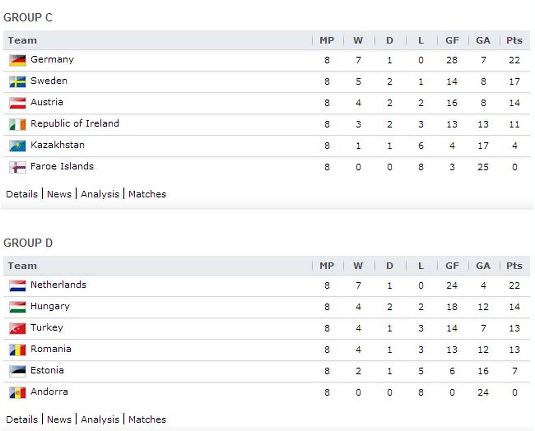This screenshot has width=535, height=431.
Task: Select Romania team name
Action: 51,349
